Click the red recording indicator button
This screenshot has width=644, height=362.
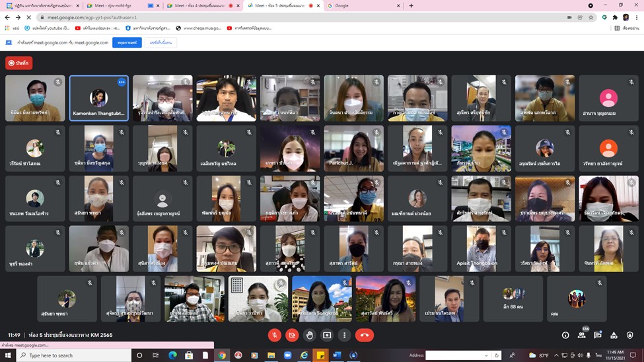click(18, 63)
